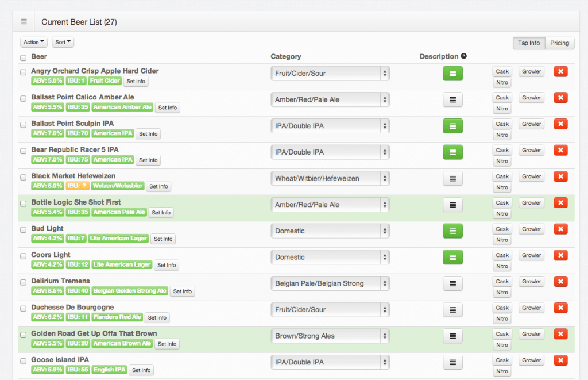Remove Angry Orchard Crisp Apple Hard Cider with red X
The width and height of the screenshot is (588, 380).
pyautogui.click(x=560, y=71)
